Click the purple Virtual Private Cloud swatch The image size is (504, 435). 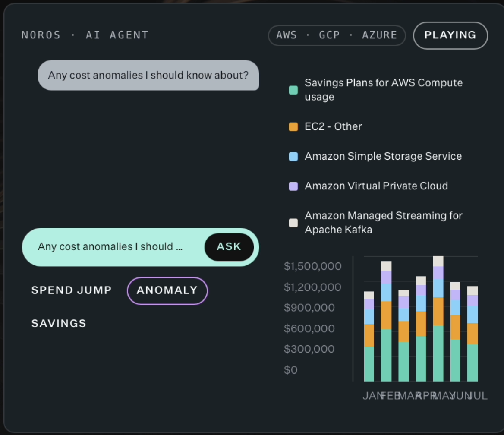tap(293, 186)
